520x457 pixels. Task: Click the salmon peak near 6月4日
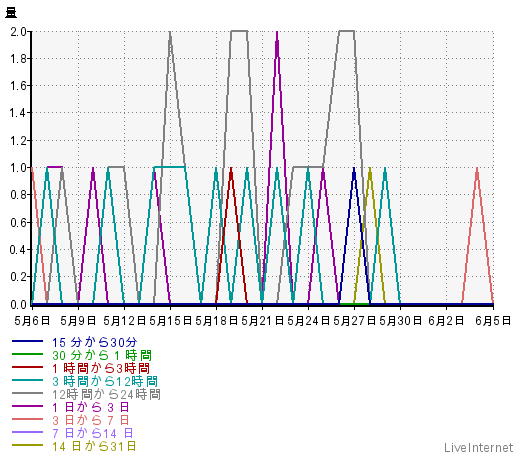point(477,170)
